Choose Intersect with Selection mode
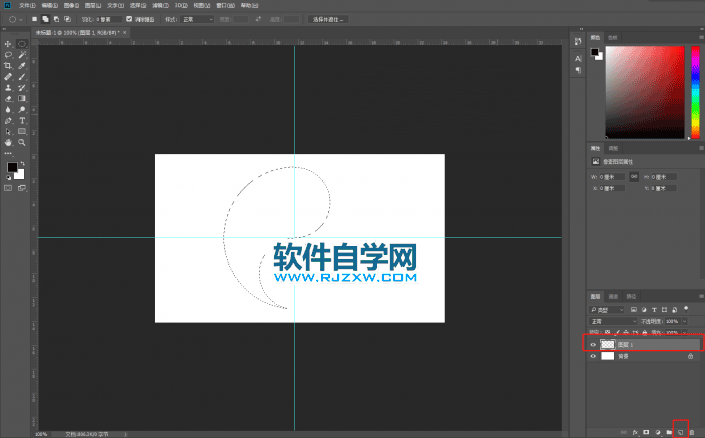Viewport: 705px width, 438px height. tap(67, 19)
